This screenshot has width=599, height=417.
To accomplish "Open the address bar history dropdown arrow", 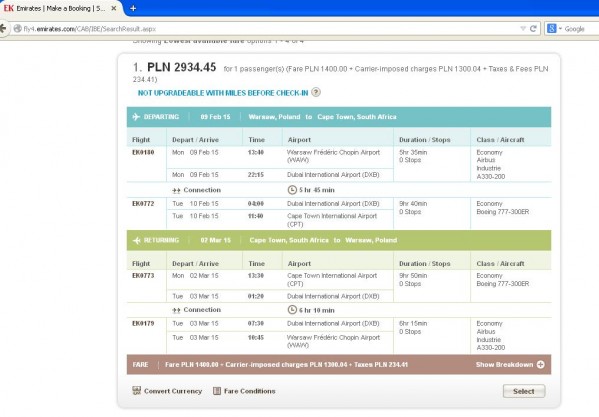I will [x=523, y=29].
